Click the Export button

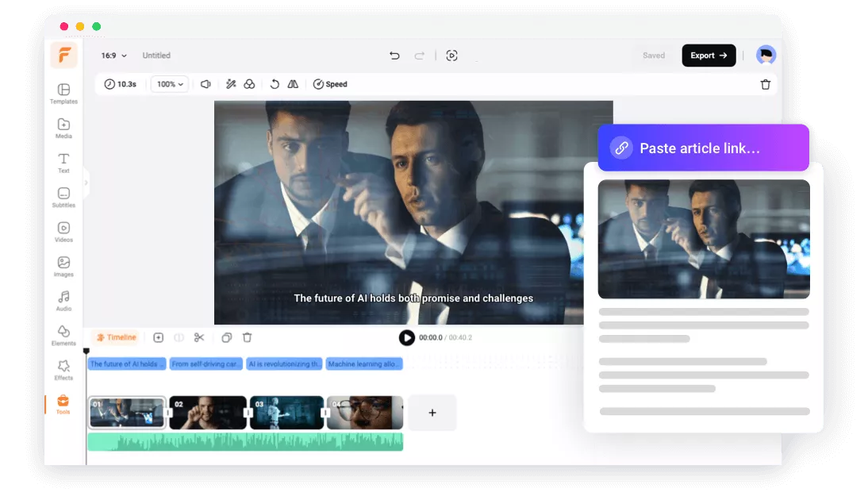point(709,56)
